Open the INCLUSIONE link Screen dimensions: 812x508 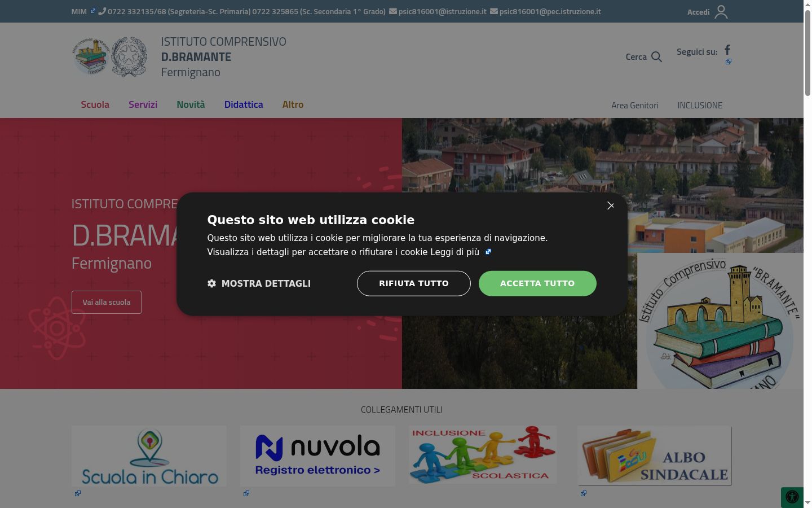coord(700,106)
